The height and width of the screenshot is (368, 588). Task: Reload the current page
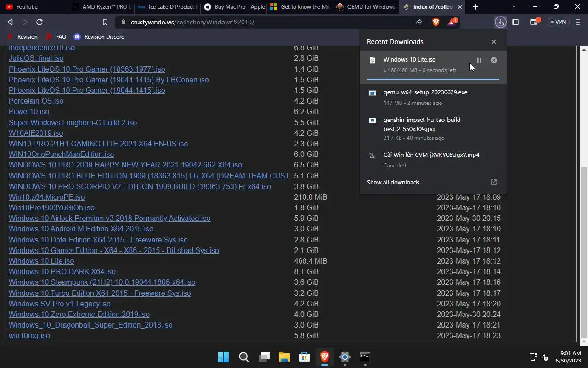point(40,22)
